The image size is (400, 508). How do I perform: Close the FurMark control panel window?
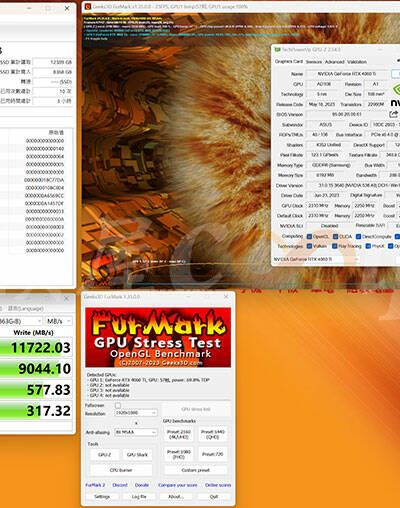[226, 297]
